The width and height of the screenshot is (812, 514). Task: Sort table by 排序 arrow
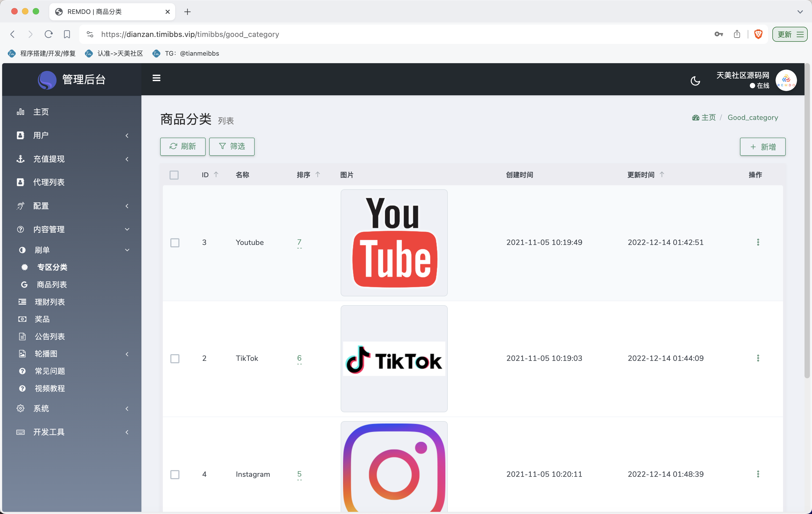318,175
